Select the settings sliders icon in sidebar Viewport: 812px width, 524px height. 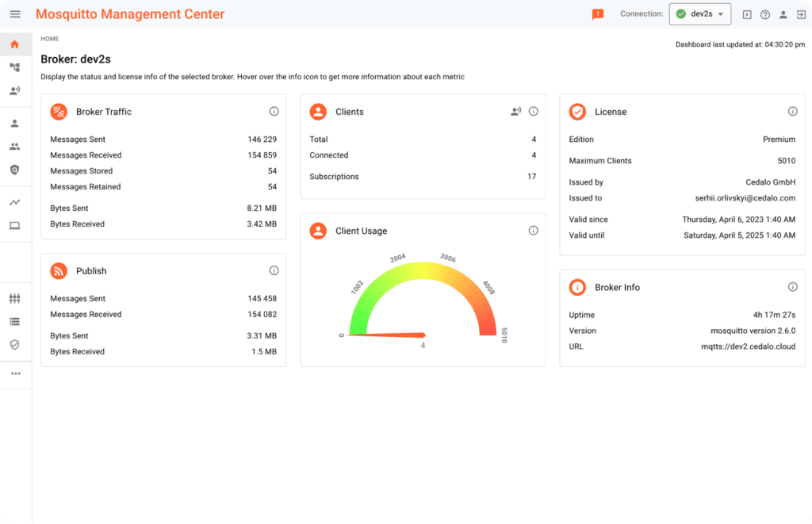[x=16, y=297]
